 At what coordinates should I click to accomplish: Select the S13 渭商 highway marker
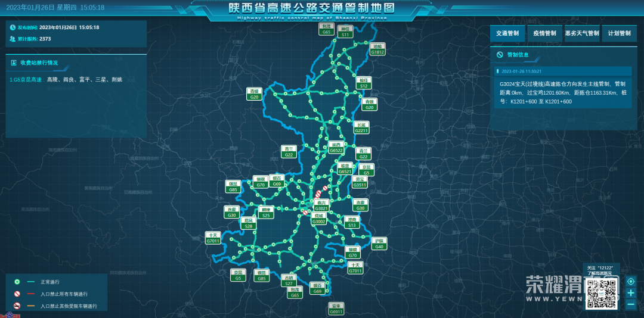[352, 222]
